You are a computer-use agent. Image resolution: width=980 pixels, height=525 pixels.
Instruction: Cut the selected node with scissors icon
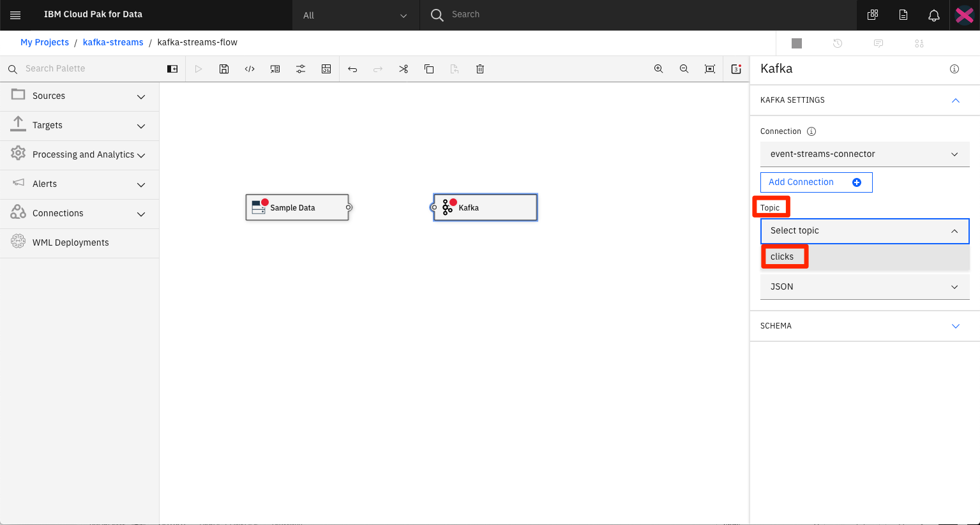[403, 69]
